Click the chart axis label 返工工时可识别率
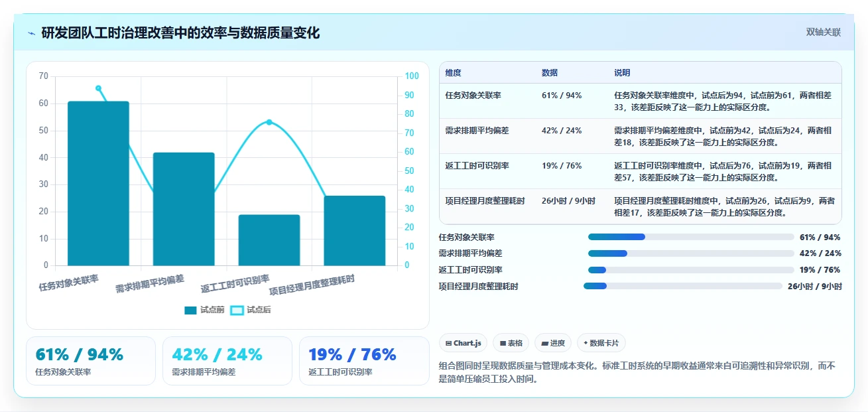 (235, 284)
